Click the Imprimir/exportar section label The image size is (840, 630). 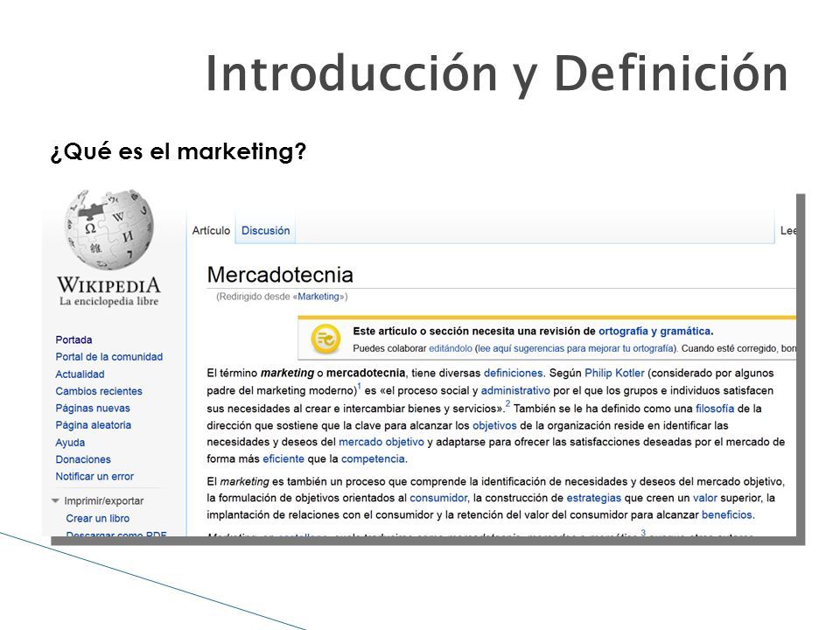(x=104, y=500)
